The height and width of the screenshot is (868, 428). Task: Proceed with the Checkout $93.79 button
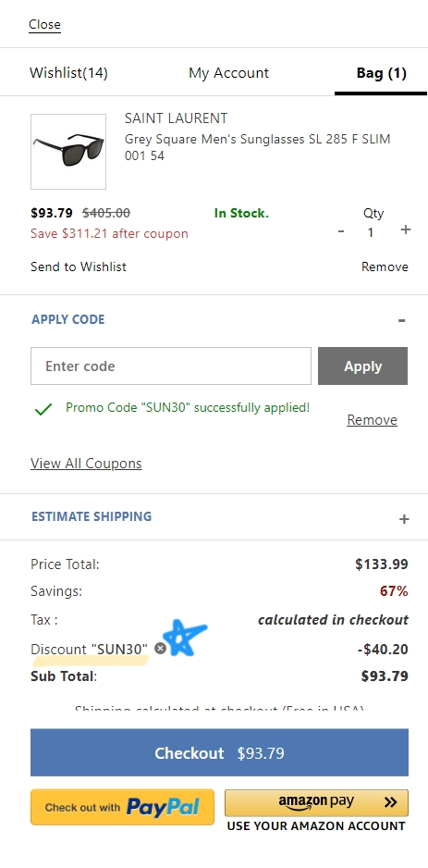[219, 753]
